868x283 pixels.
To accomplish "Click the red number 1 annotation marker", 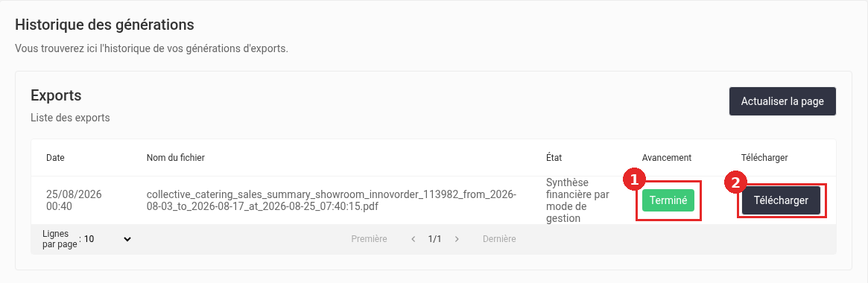I will (634, 180).
